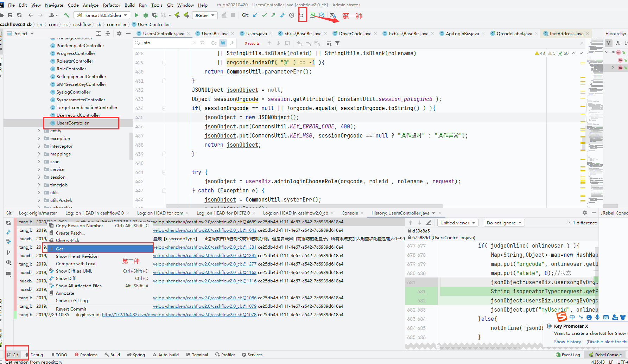Enable Match Case in the search field
The height and width of the screenshot is (364, 628).
pos(214,43)
